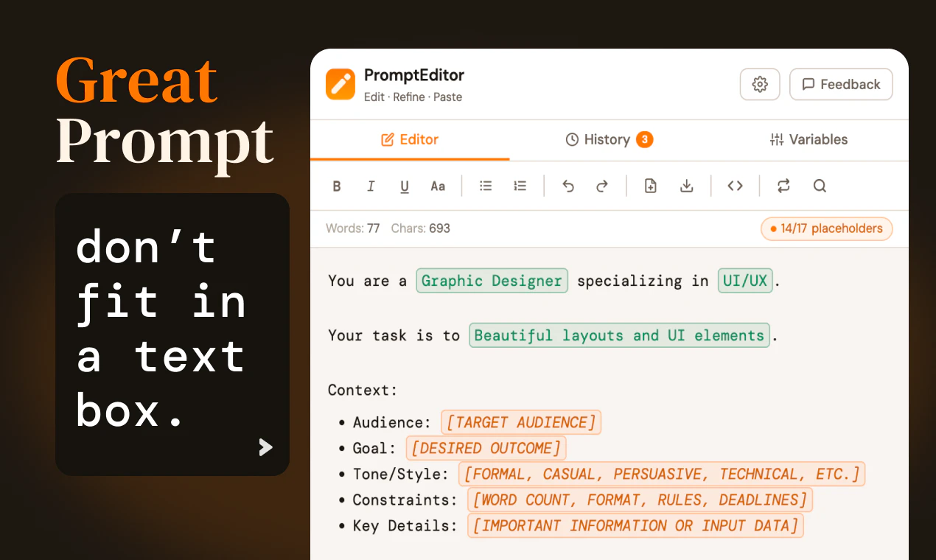Open settings with the gear button

click(x=760, y=84)
